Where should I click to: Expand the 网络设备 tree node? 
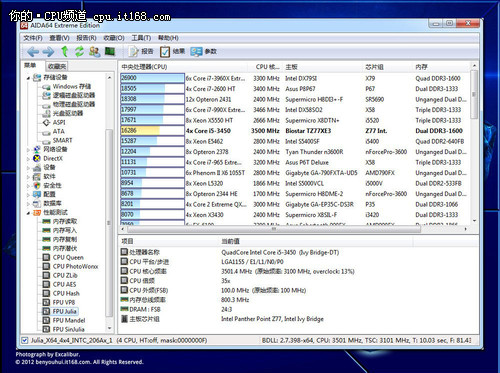(28, 150)
